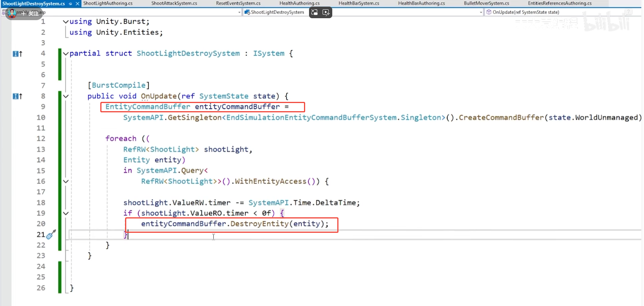This screenshot has height=306, width=644.
Task: Click CreateCommandBuffer on line 10
Action: tap(501, 117)
